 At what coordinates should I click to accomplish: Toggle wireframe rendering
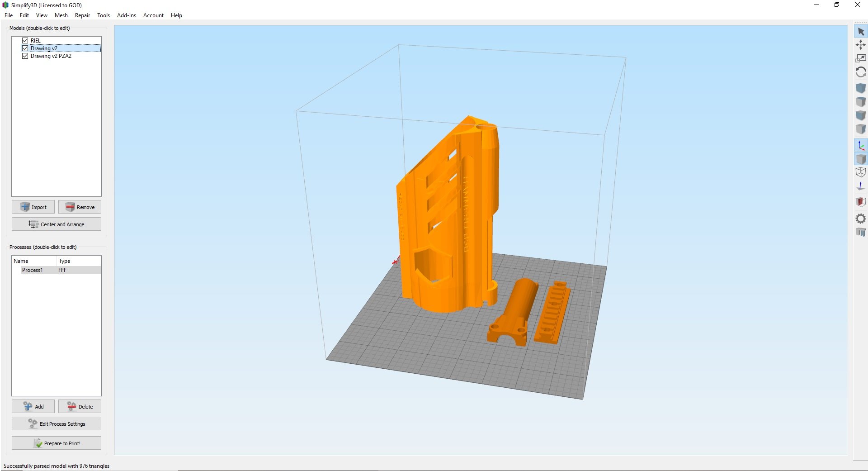click(x=861, y=172)
